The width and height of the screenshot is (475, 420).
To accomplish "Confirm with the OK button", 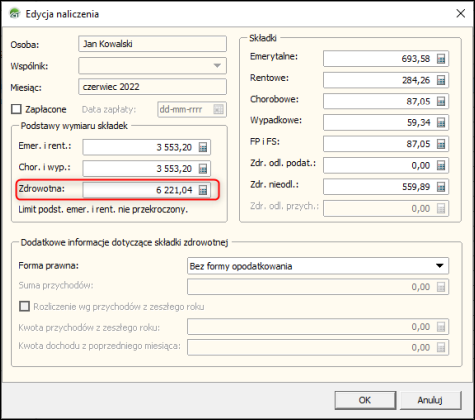I will point(365,400).
